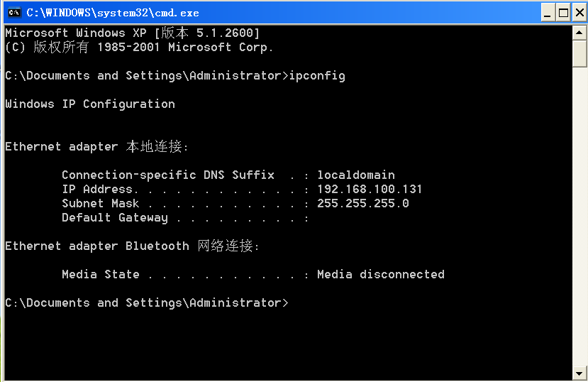This screenshot has height=382, width=588.
Task: Click the Media disconnected text
Action: [x=380, y=275]
